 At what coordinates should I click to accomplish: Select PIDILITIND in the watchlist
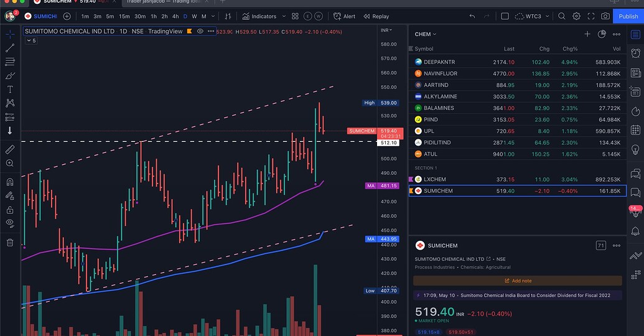pyautogui.click(x=518, y=142)
